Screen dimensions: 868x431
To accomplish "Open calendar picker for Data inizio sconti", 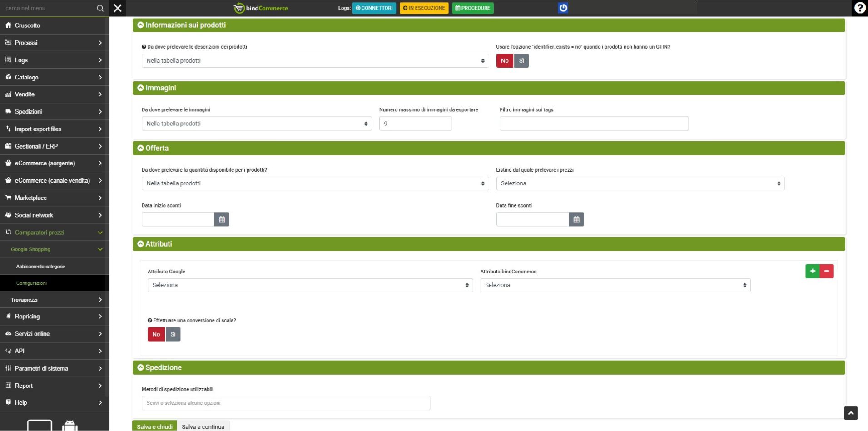I will pyautogui.click(x=222, y=219).
